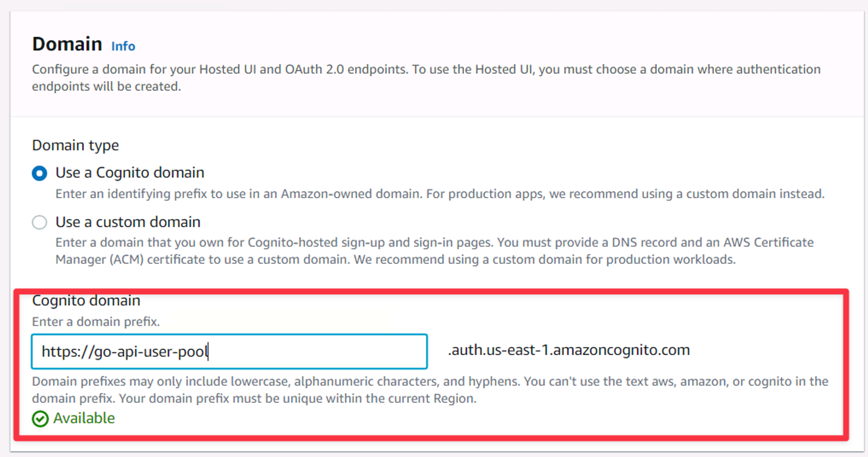Click the green Available status text

84,418
